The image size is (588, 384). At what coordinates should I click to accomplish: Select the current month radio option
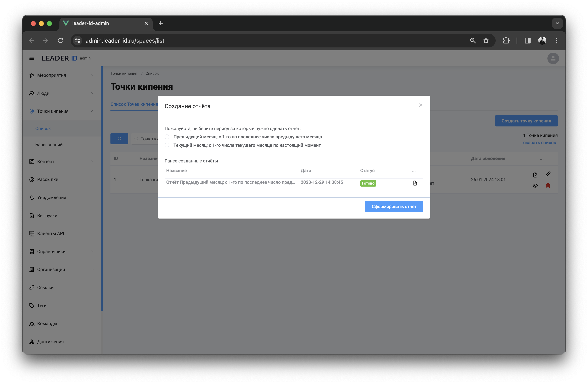pyautogui.click(x=167, y=145)
